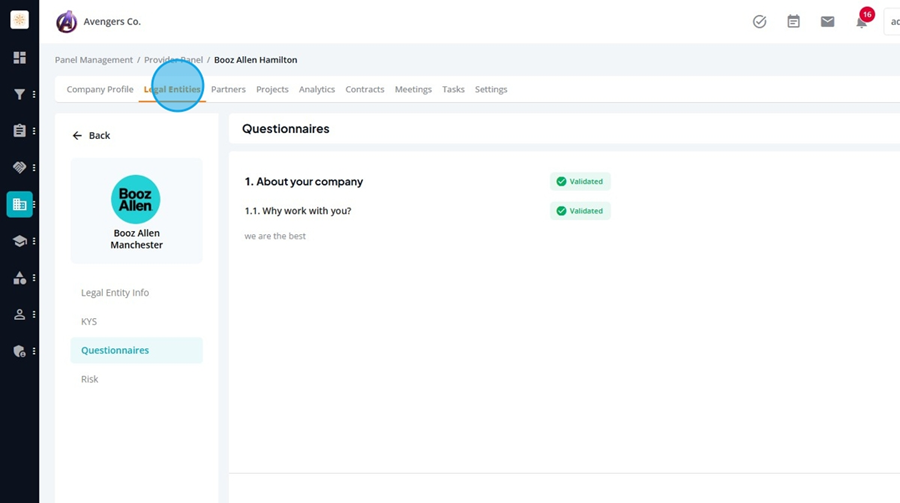
Task: Switch to the Partners tab
Action: pos(228,89)
